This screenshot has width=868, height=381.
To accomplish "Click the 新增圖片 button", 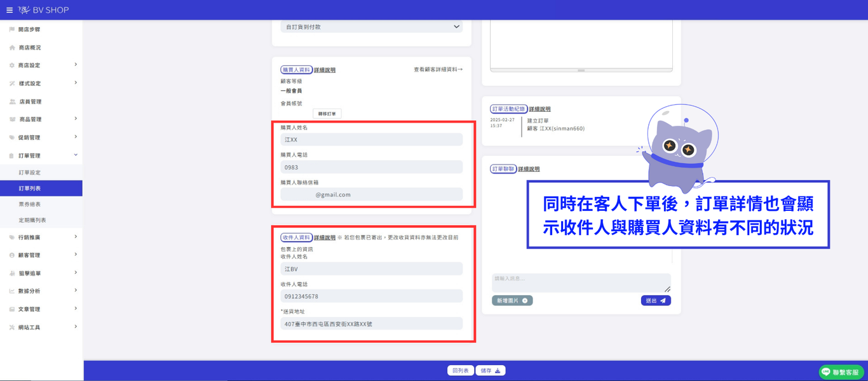I will (512, 300).
